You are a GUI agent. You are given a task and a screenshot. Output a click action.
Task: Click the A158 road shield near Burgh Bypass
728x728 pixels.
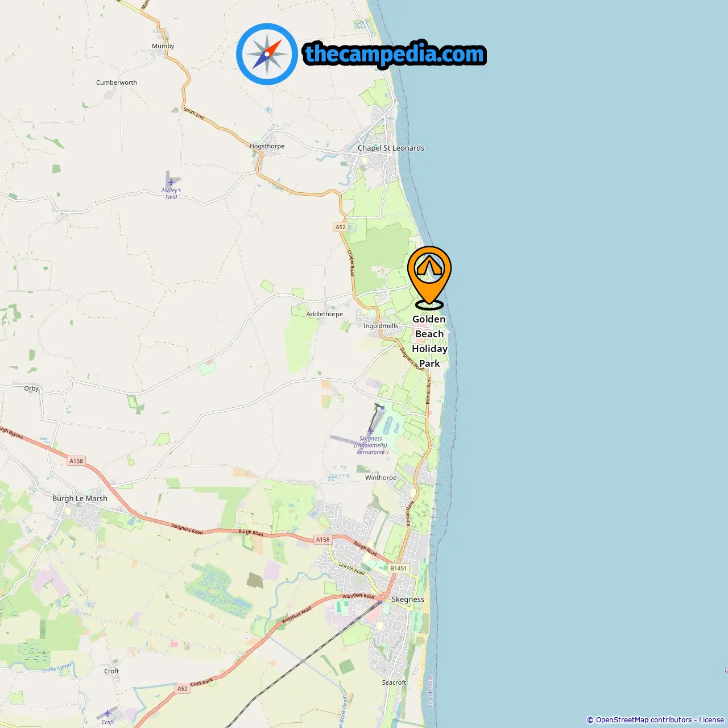pos(76,461)
